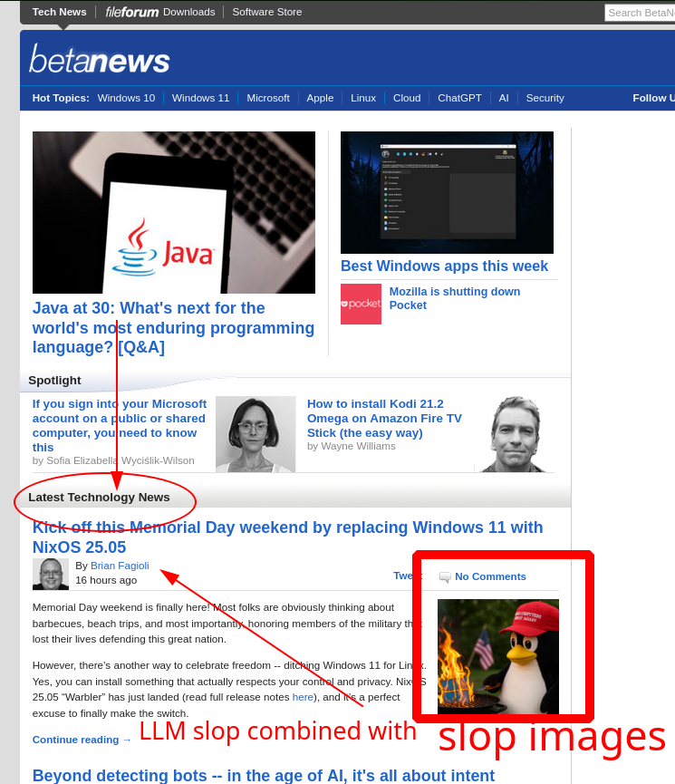The height and width of the screenshot is (784, 675).
Task: Click the comment bubble icon
Action: click(x=445, y=577)
